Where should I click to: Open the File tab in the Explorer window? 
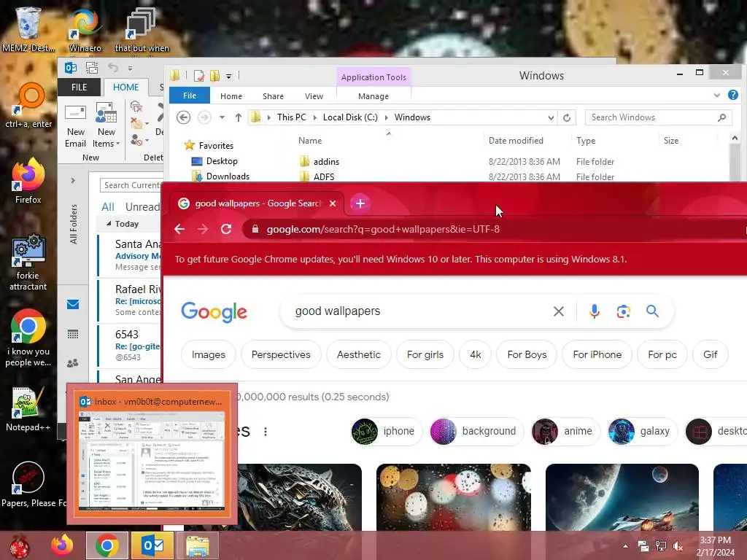coord(190,96)
